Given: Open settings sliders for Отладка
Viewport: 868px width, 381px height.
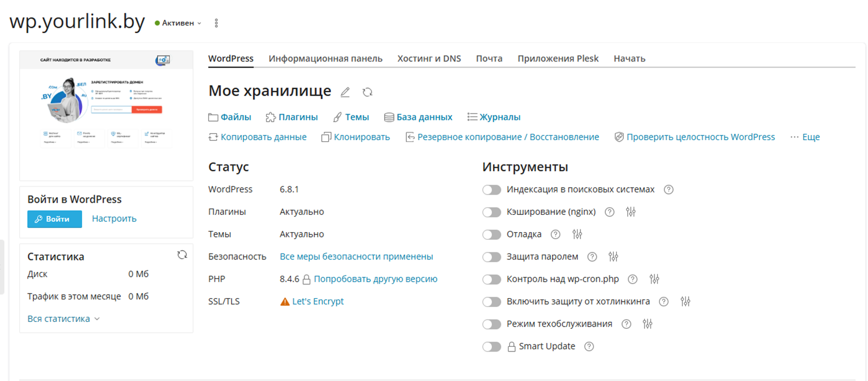Looking at the screenshot, I should 577,235.
